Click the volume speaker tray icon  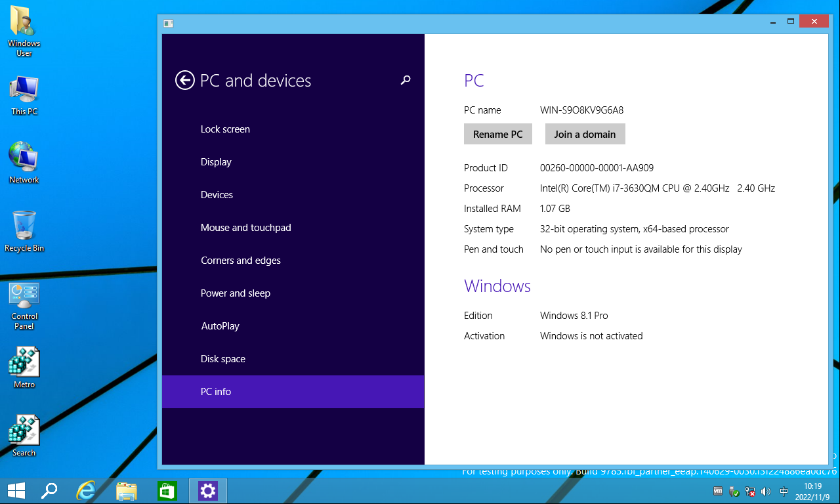click(x=766, y=492)
